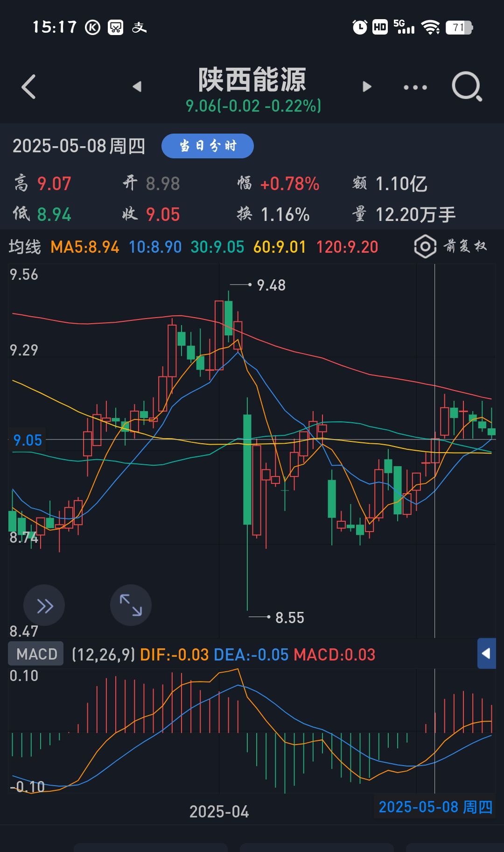504x852 pixels.
Task: Tap the (12,26,9) MACD parameters
Action: click(x=104, y=655)
